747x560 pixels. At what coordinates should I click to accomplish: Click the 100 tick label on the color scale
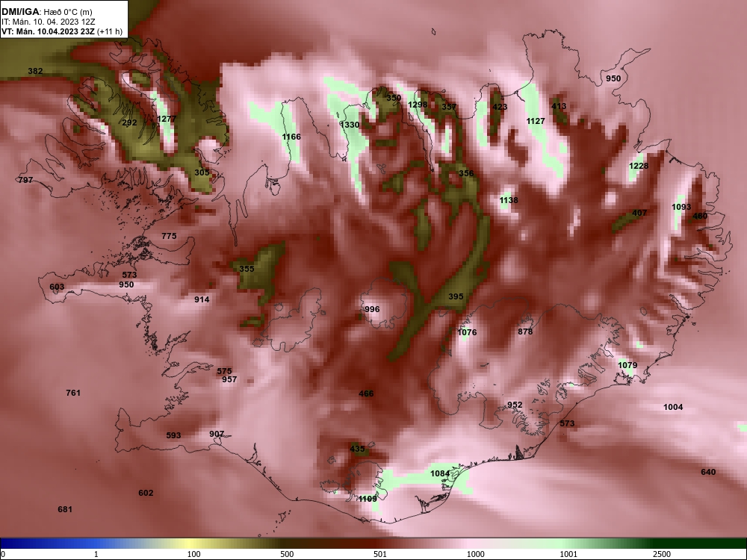pos(193,554)
